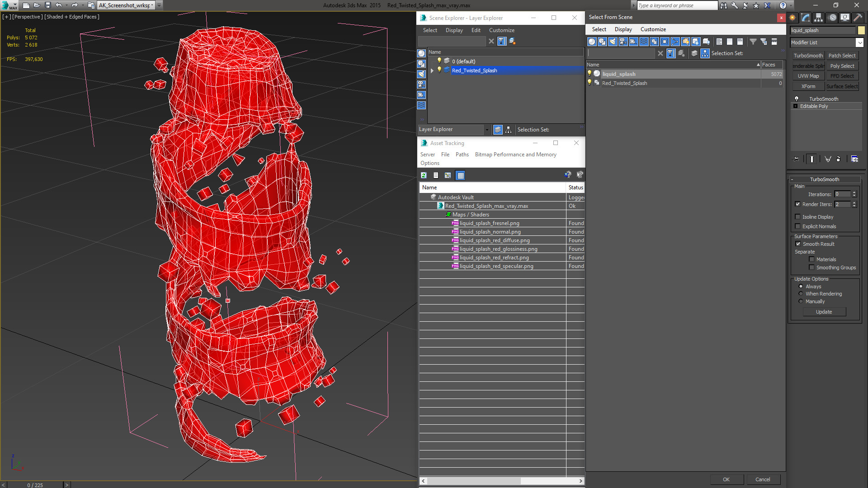Toggle Display Cameras filter in Select From Scene
The image size is (868, 488).
623,42
